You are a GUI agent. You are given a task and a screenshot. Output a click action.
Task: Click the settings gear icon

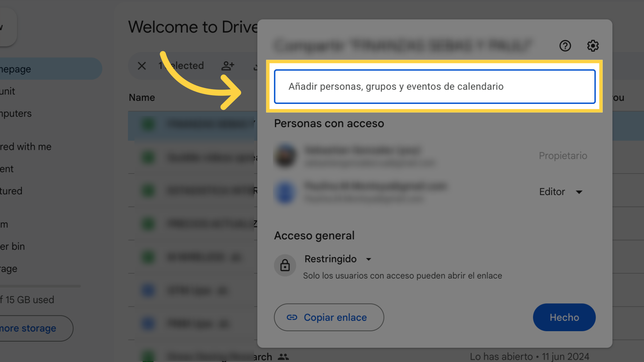[x=594, y=46]
